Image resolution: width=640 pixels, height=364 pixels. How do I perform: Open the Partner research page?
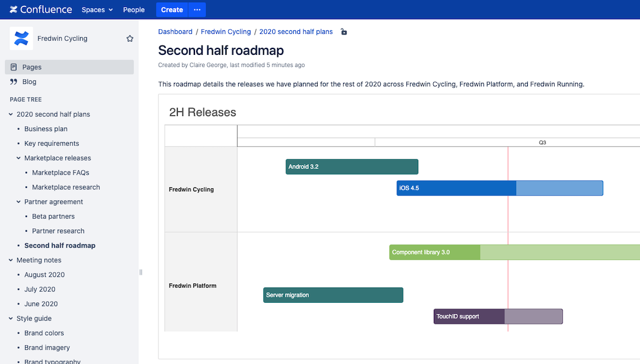tap(58, 231)
